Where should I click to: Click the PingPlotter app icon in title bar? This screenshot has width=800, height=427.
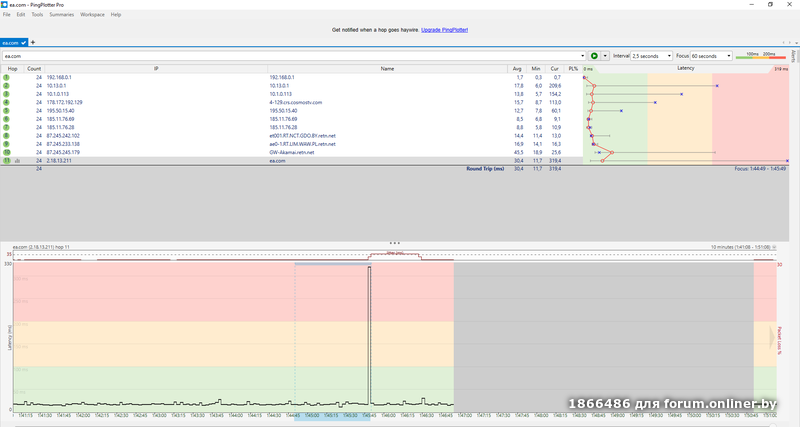coord(5,5)
